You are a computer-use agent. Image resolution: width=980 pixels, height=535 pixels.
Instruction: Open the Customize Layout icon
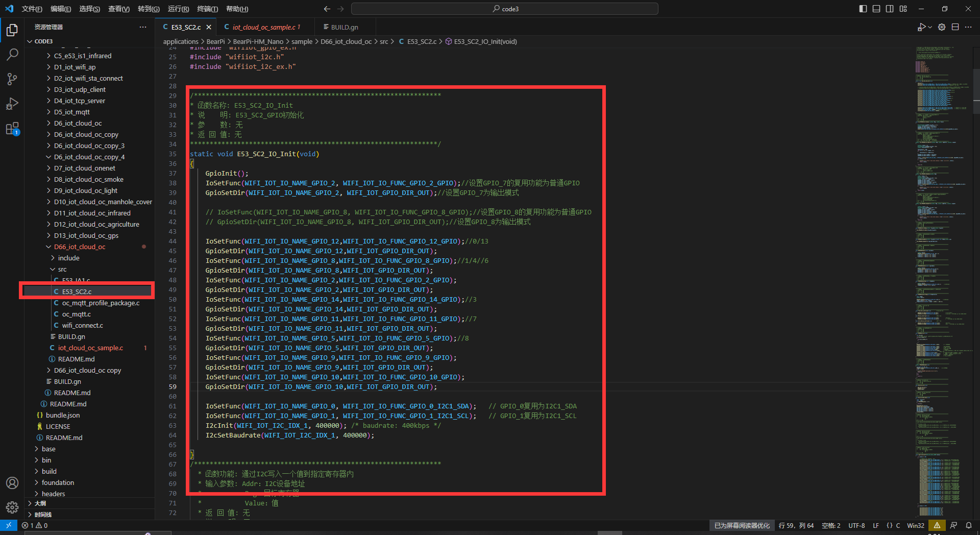[903, 9]
